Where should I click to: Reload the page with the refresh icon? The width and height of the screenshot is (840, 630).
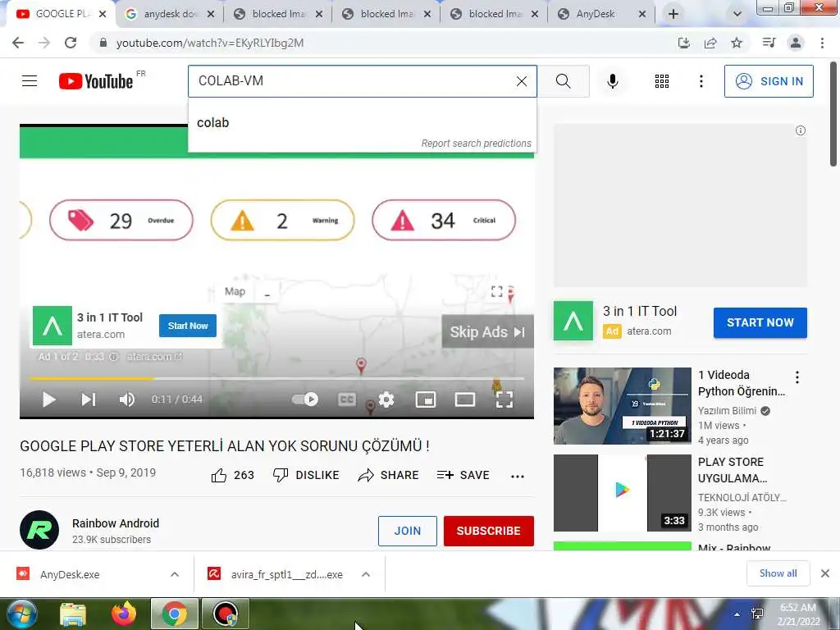pyautogui.click(x=71, y=43)
